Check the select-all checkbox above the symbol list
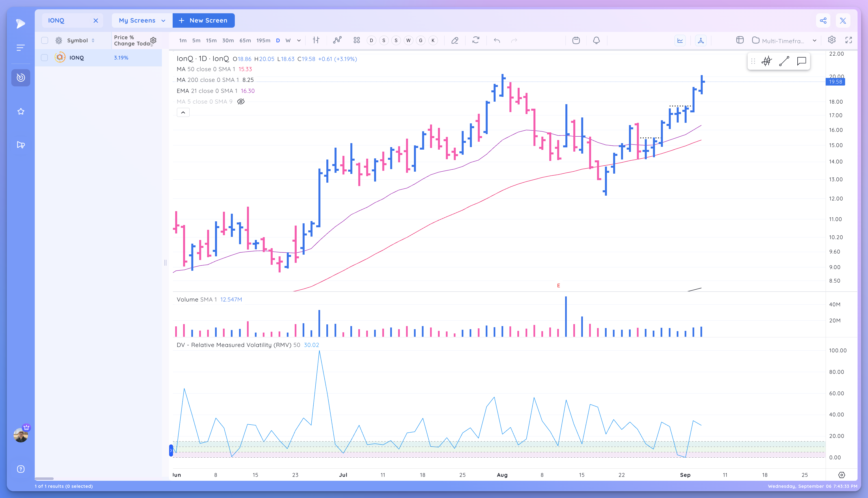The width and height of the screenshot is (868, 498). pyautogui.click(x=44, y=40)
